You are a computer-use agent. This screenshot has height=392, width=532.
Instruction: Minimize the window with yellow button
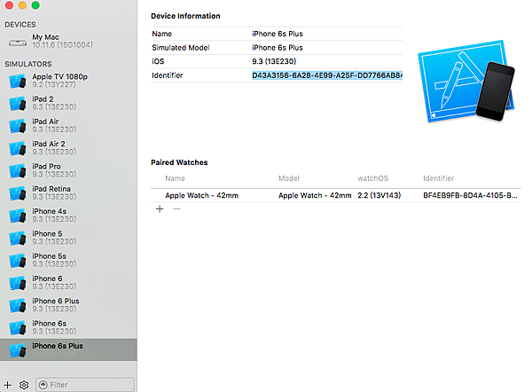point(22,4)
